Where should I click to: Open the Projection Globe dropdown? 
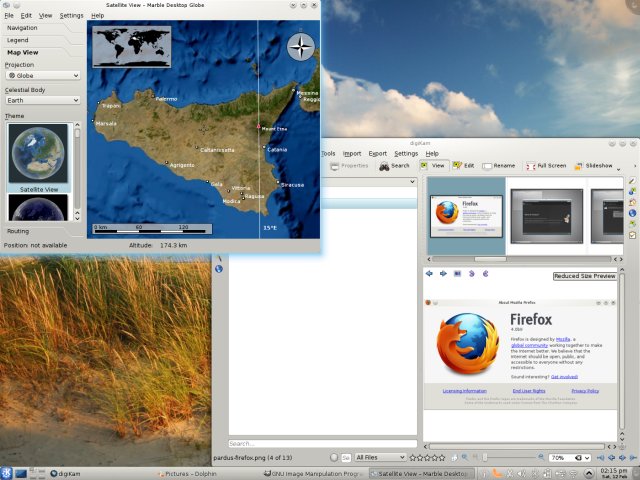click(42, 75)
